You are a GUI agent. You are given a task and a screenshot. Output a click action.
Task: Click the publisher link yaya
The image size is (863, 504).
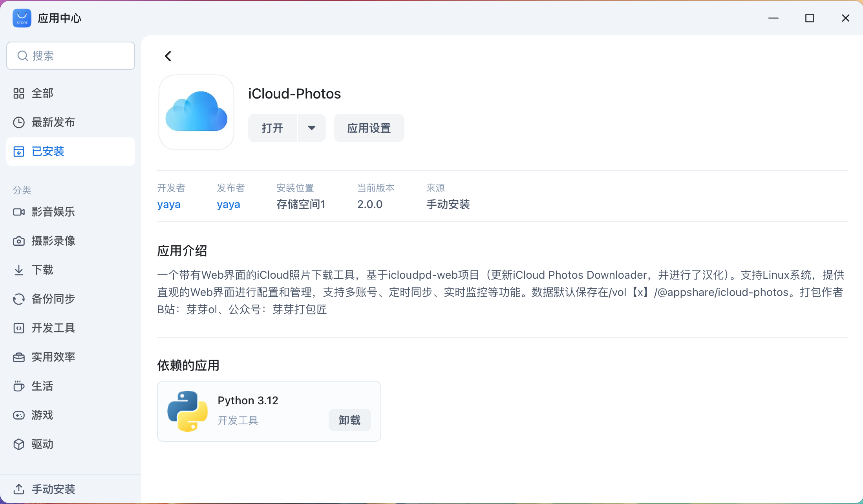[229, 205]
